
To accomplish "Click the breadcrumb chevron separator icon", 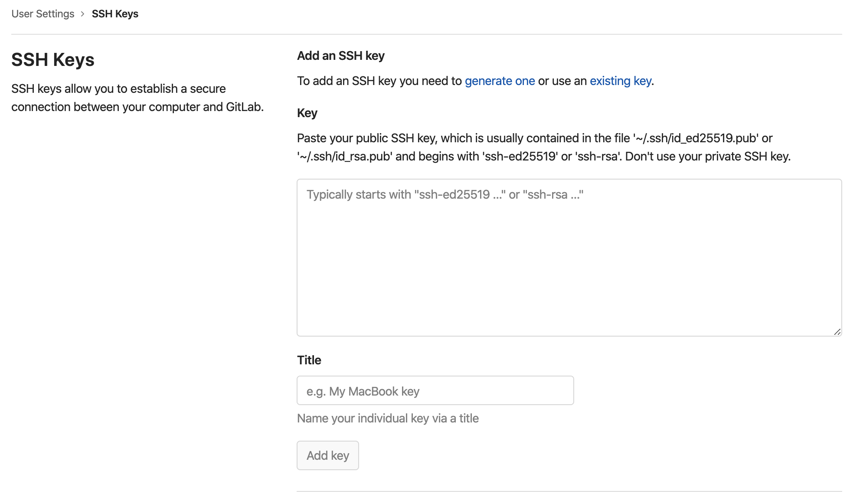I will [x=82, y=14].
